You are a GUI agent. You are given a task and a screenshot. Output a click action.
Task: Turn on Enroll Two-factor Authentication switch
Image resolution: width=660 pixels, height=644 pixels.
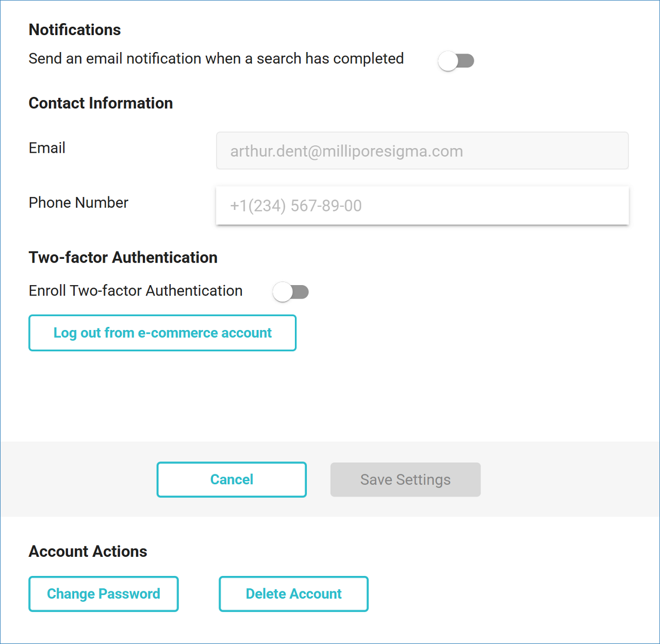290,292
